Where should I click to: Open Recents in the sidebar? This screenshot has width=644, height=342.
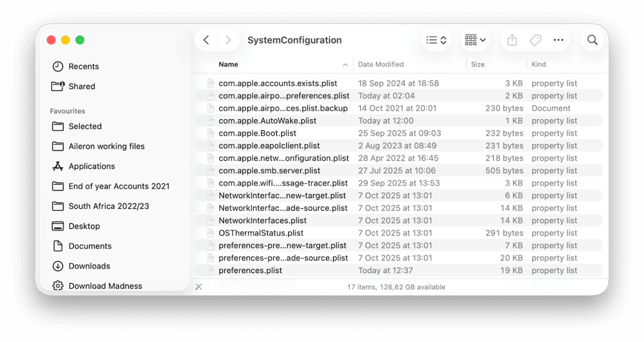[x=83, y=67]
